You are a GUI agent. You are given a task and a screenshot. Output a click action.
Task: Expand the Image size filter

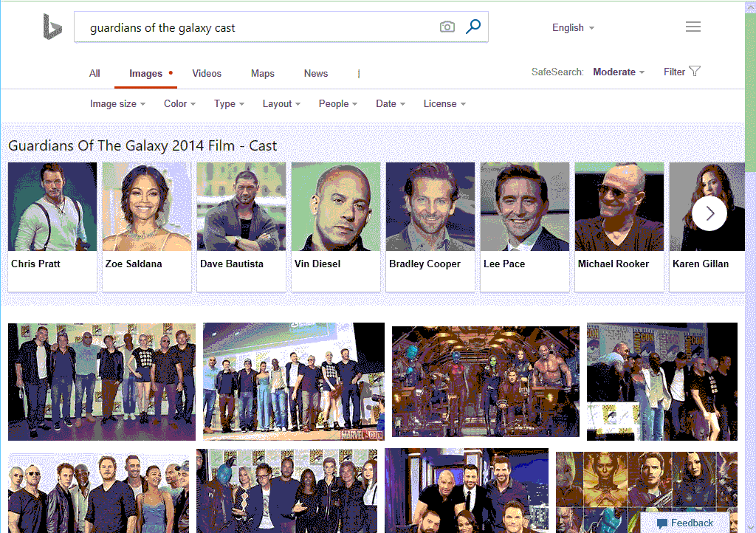117,103
